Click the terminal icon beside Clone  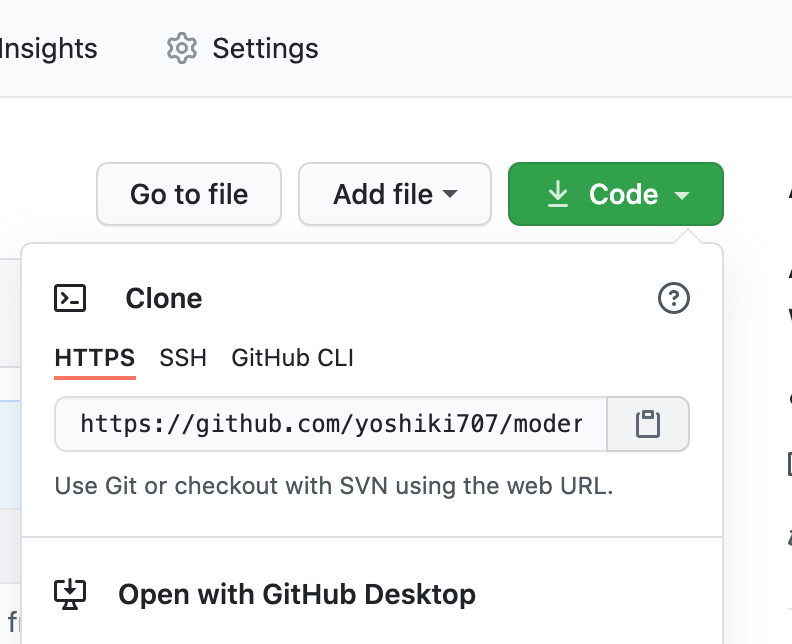click(70, 298)
